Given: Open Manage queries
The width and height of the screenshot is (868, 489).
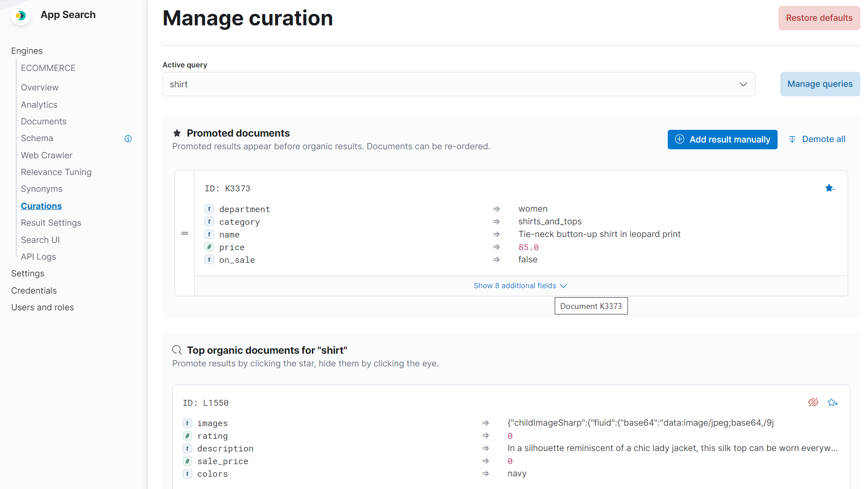Looking at the screenshot, I should (x=820, y=84).
